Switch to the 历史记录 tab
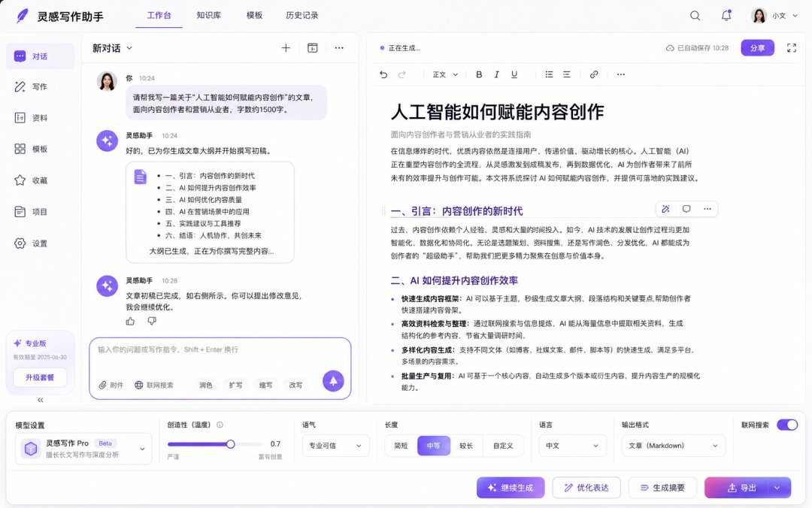The width and height of the screenshot is (812, 508). pyautogui.click(x=302, y=16)
